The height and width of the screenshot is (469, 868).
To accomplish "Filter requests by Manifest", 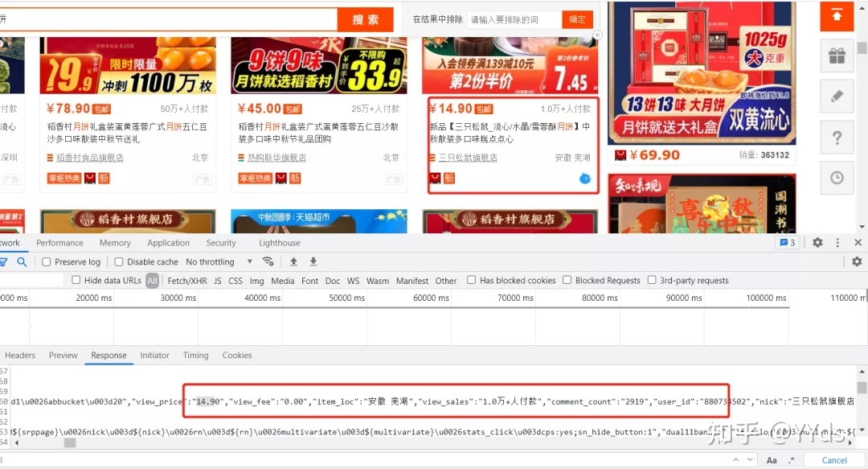I will point(412,281).
